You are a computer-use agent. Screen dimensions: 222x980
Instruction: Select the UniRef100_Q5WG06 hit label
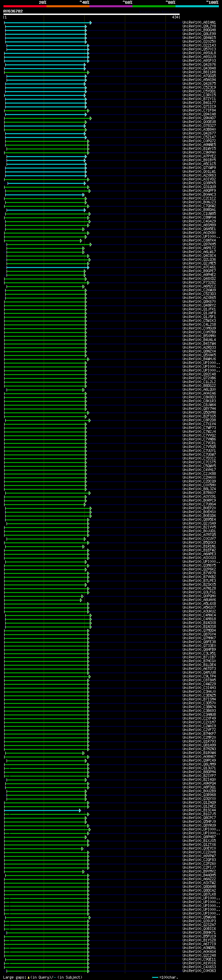click(x=199, y=917)
